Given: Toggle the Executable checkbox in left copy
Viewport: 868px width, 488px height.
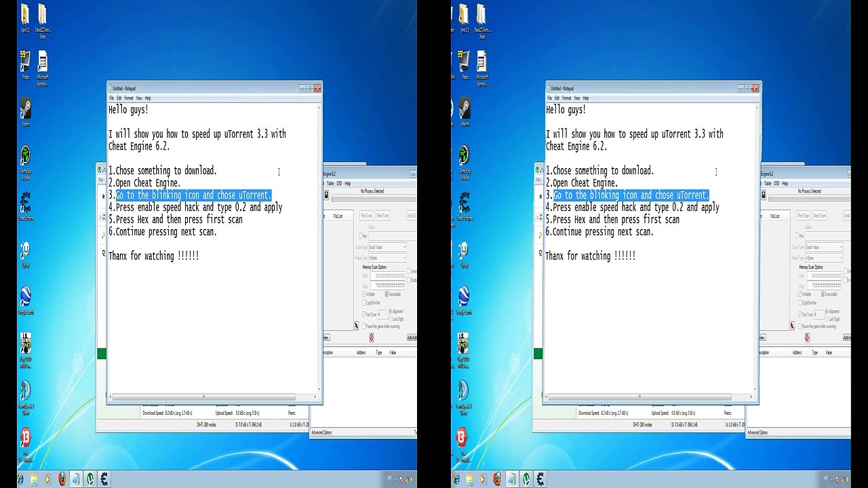Looking at the screenshot, I should pyautogui.click(x=393, y=294).
